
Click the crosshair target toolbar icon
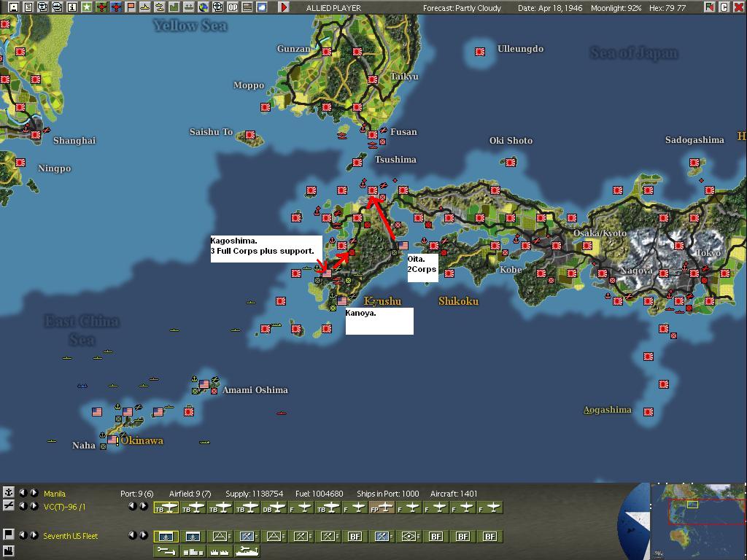tap(217, 7)
